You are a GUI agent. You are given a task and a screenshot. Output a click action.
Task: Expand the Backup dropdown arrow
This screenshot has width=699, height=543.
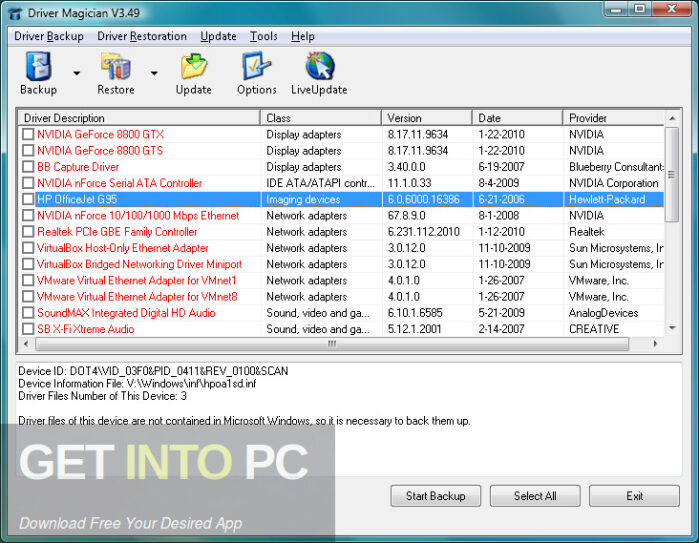pyautogui.click(x=77, y=73)
